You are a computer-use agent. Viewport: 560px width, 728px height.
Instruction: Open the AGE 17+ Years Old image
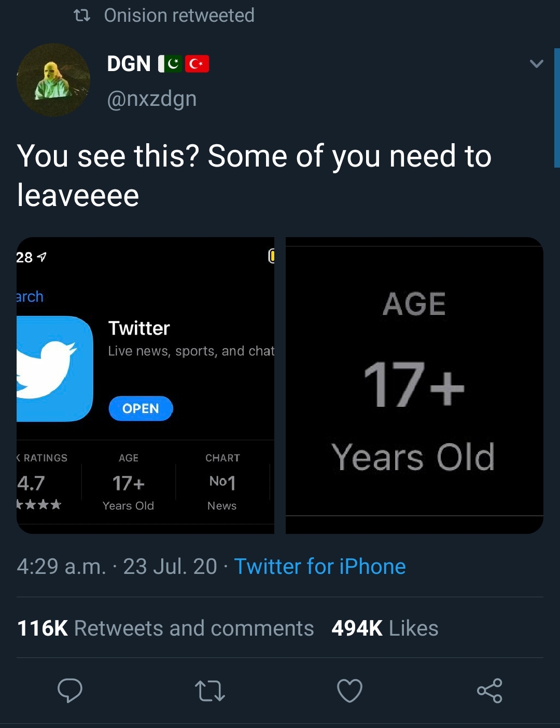(x=414, y=386)
